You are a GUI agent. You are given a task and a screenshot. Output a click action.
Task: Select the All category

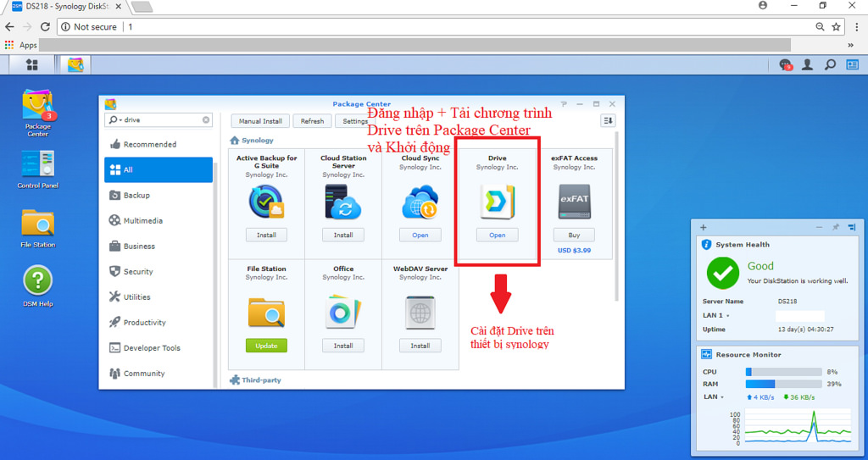pyautogui.click(x=159, y=169)
